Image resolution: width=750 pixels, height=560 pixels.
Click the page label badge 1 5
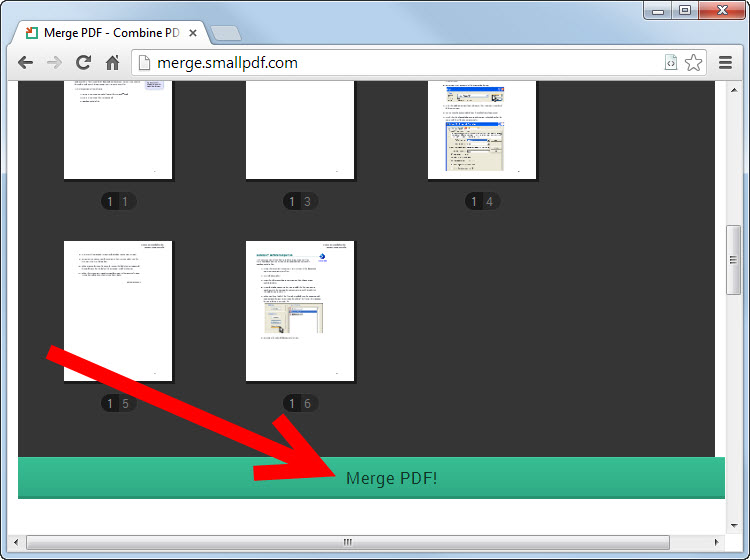click(119, 403)
